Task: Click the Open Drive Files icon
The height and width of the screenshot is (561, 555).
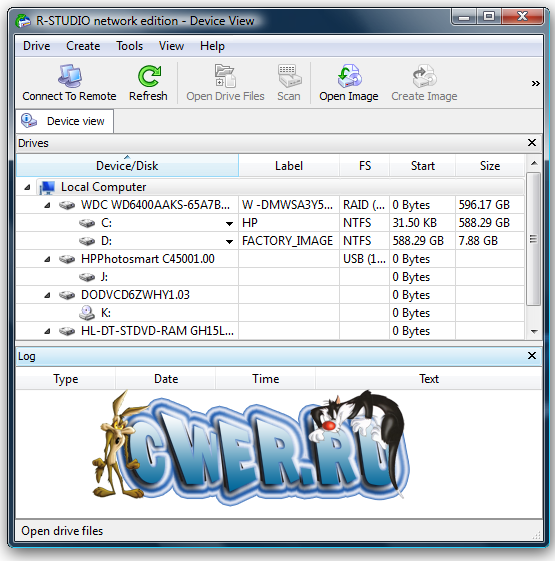Action: pyautogui.click(x=225, y=76)
